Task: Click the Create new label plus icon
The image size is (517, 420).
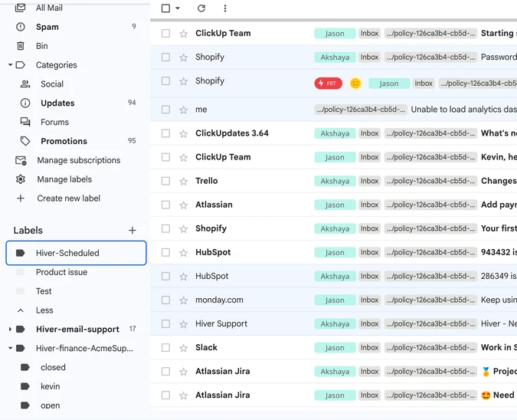Action: pos(21,199)
